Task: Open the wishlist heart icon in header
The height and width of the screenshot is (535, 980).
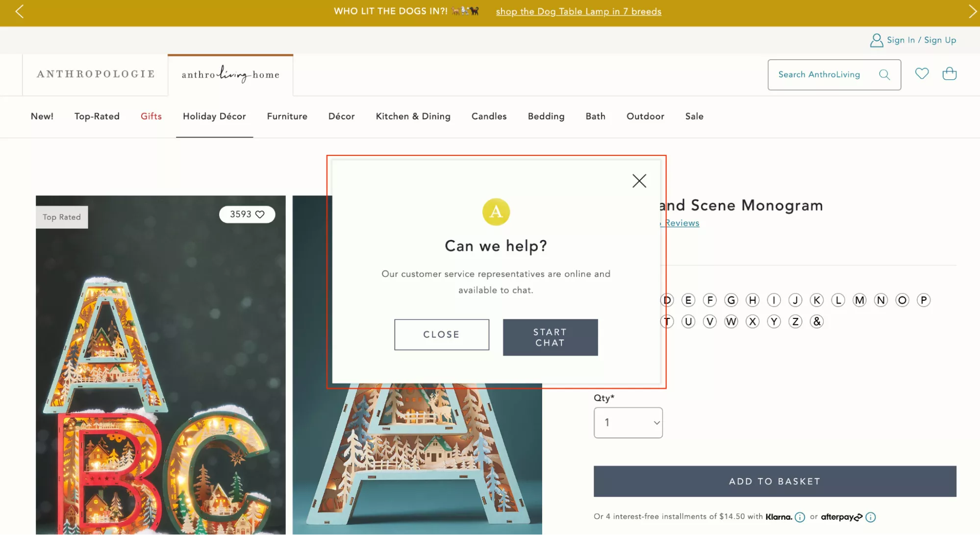Action: [922, 73]
